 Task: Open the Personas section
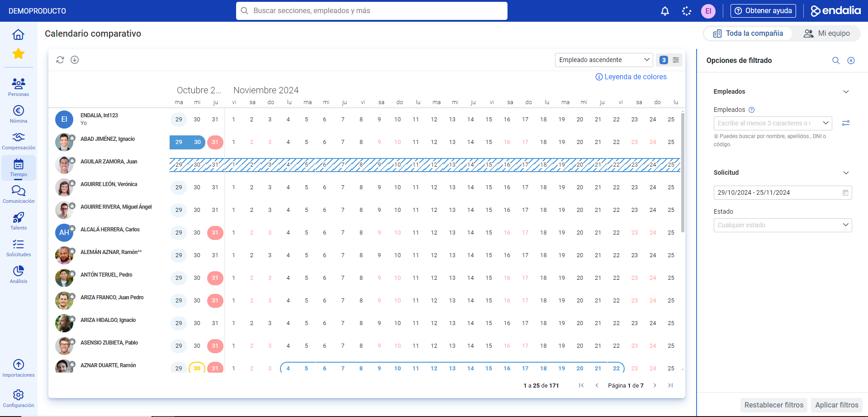[x=19, y=87]
